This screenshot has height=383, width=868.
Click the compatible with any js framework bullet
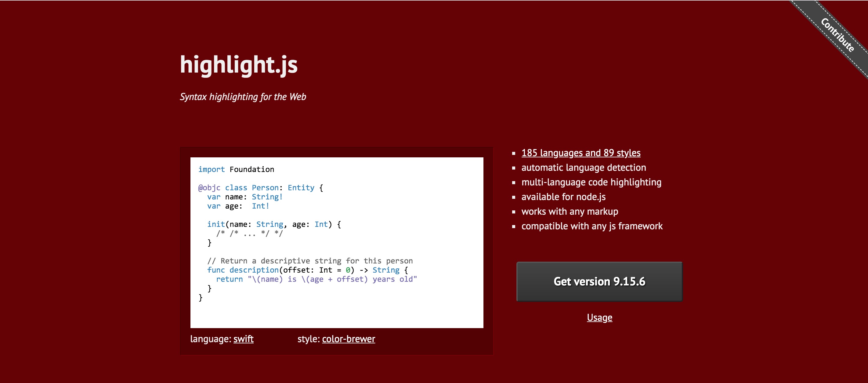[592, 226]
